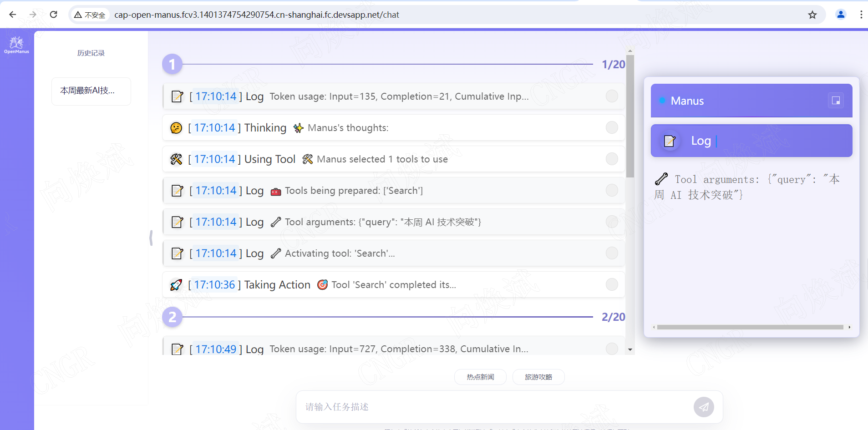
Task: Click the step 1 circle marker
Action: point(172,65)
